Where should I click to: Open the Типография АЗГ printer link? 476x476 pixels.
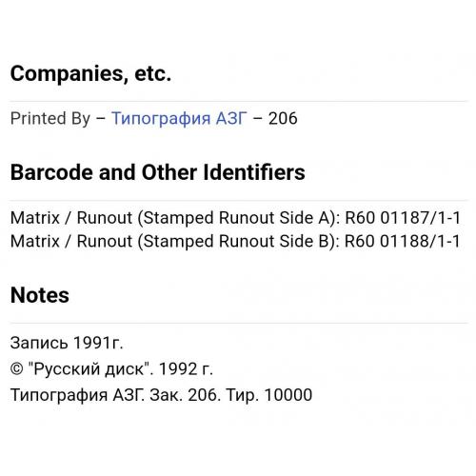[x=179, y=118]
